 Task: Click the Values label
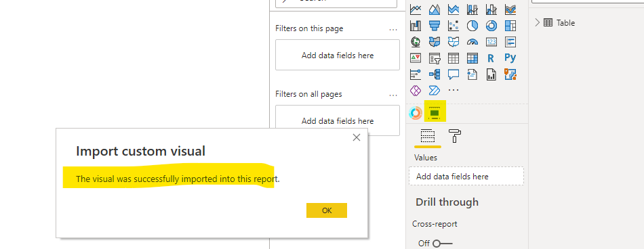(x=426, y=158)
